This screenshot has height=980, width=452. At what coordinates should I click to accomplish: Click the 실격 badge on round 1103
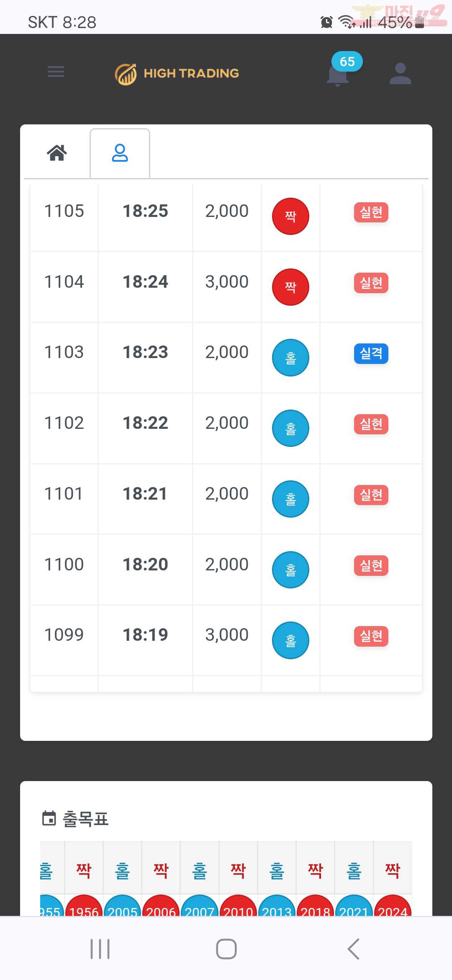click(371, 353)
